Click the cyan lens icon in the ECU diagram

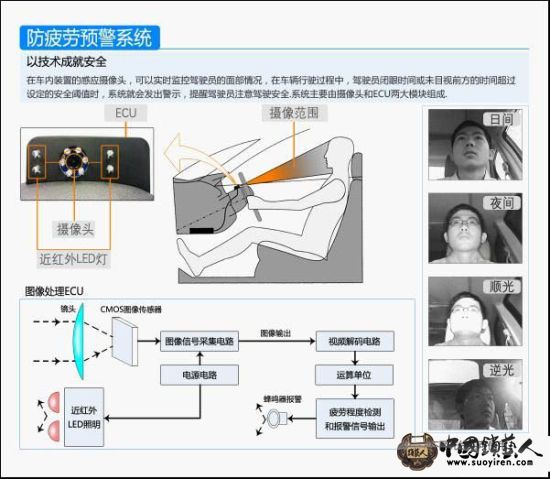(x=79, y=342)
